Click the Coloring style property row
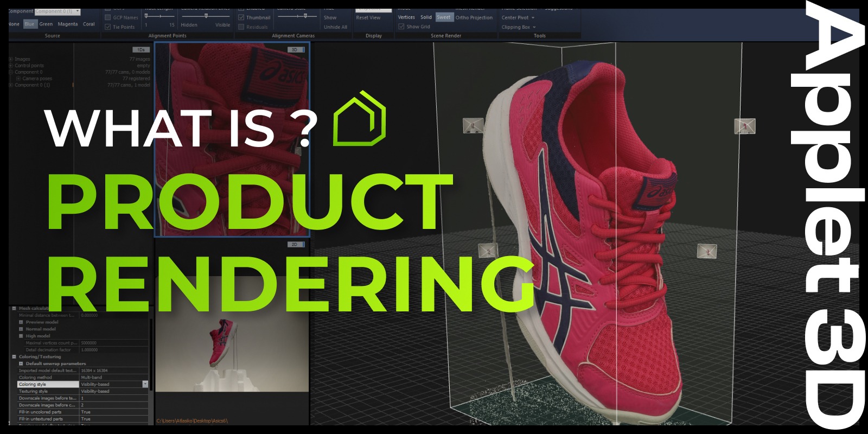This screenshot has width=868, height=434. (x=83, y=384)
